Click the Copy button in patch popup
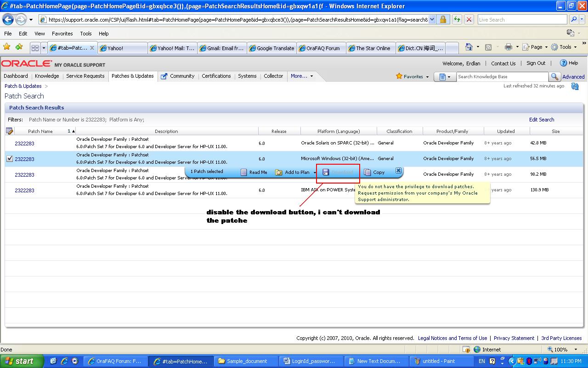 (374, 172)
